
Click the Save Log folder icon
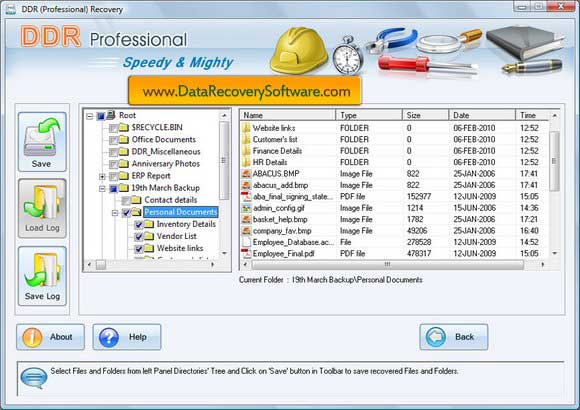click(42, 271)
